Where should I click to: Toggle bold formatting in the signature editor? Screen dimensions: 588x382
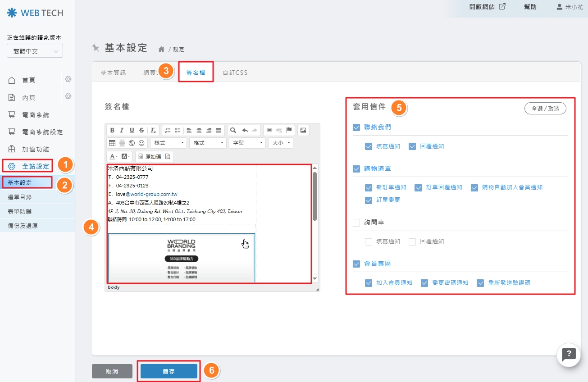pyautogui.click(x=112, y=131)
